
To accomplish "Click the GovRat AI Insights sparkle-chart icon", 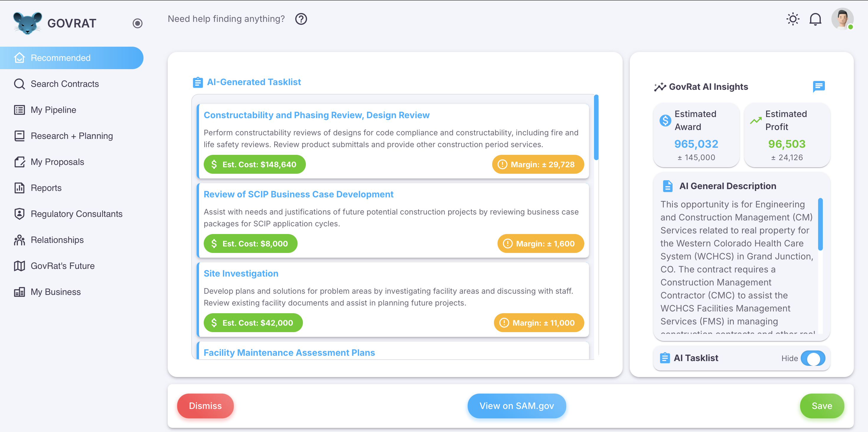I will [660, 87].
